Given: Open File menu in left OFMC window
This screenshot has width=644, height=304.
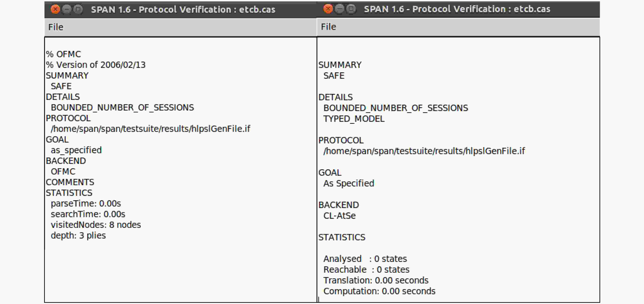Looking at the screenshot, I should (x=56, y=27).
